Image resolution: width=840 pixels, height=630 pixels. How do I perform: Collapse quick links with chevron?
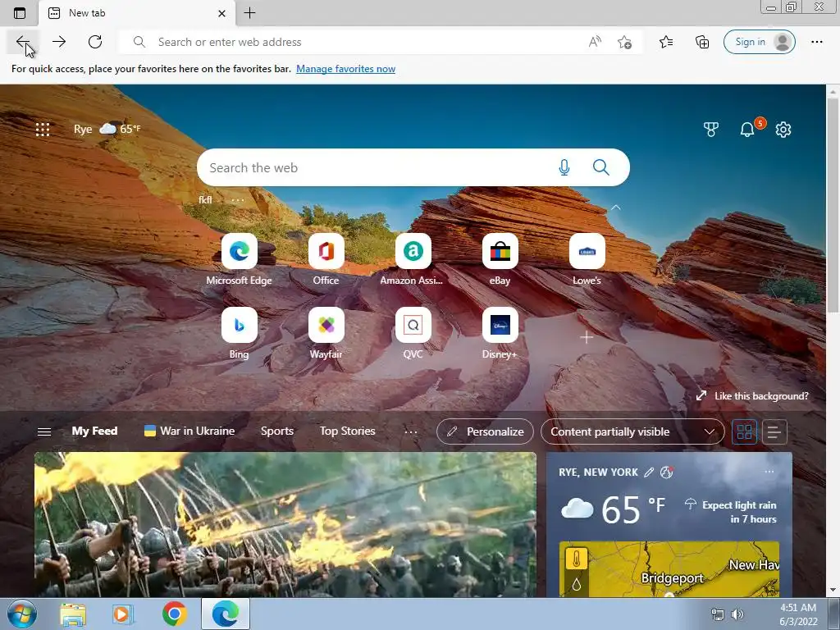[616, 208]
